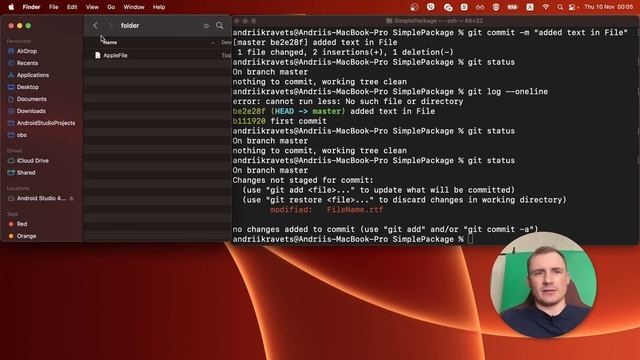
Task: Click 'modified: FileName.rtf' terminal line
Action: click(327, 210)
